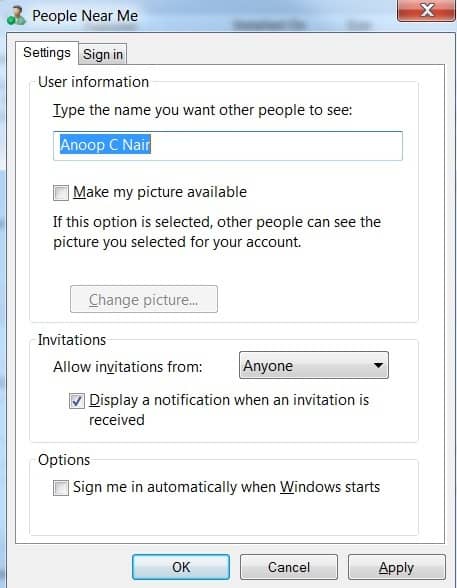Click the name field containing Anoop C Nair

pyautogui.click(x=228, y=146)
